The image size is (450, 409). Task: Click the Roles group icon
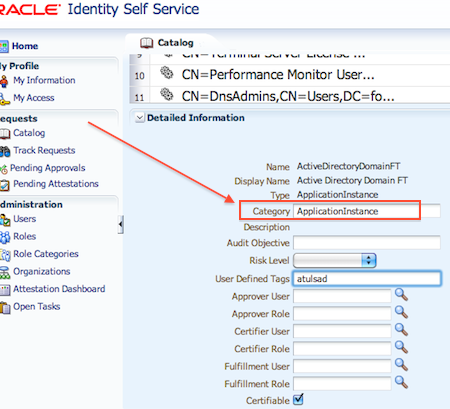tap(5, 237)
